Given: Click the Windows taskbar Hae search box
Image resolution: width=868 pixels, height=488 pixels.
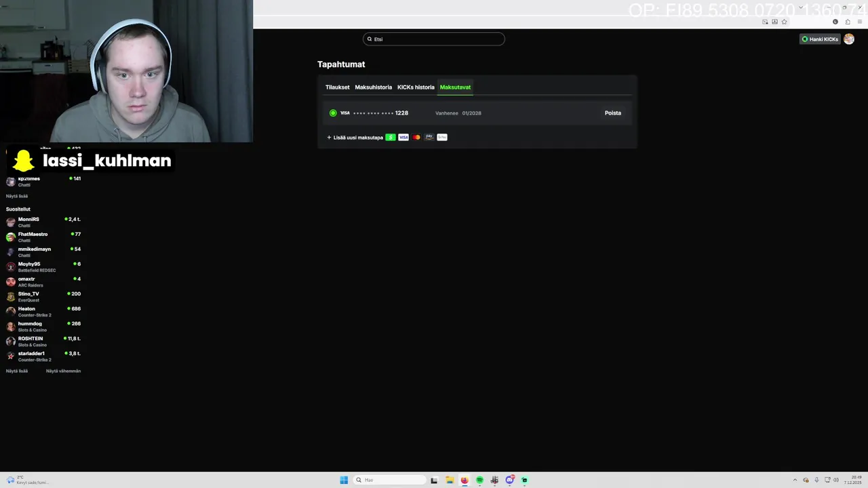Looking at the screenshot, I should click(389, 480).
